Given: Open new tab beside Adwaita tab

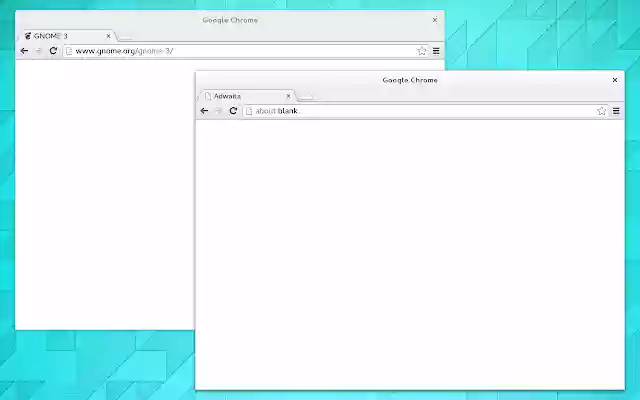Looking at the screenshot, I should pos(305,98).
